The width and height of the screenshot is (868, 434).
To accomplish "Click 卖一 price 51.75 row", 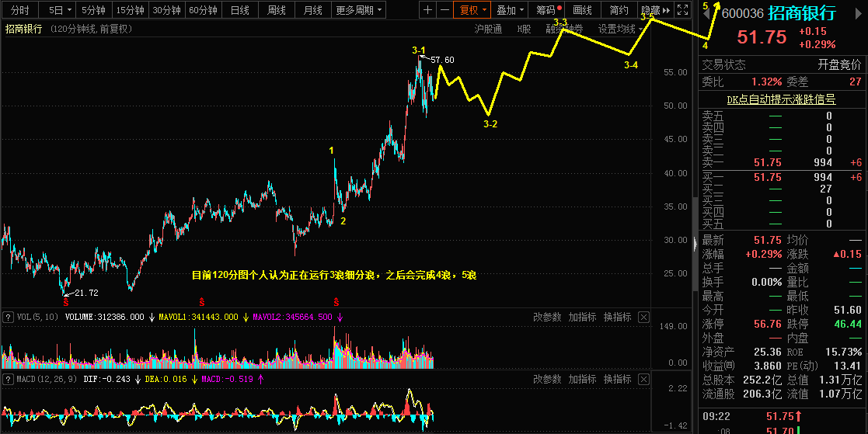I will click(x=783, y=162).
